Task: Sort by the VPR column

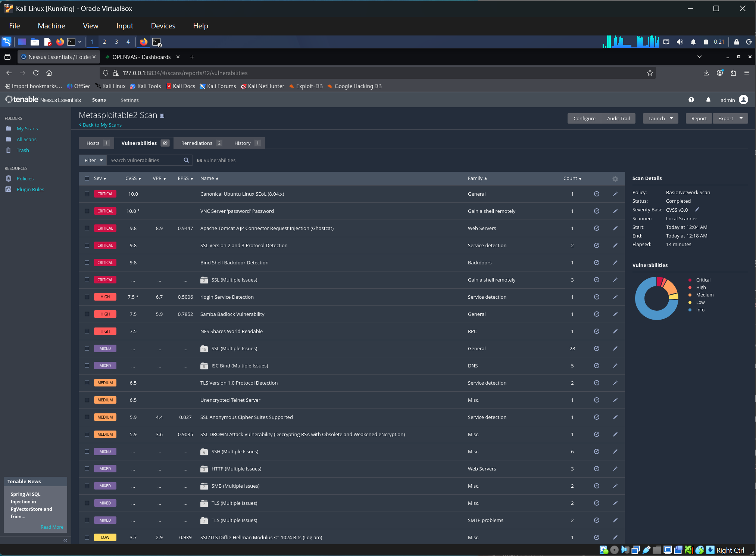Action: click(x=159, y=178)
